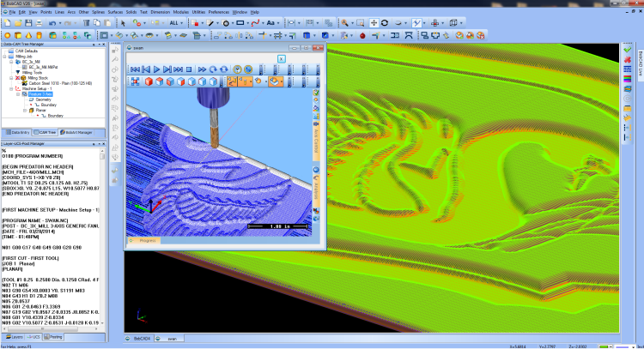The height and width of the screenshot is (349, 644).
Task: Select Carbon Steel 1010 material item
Action: pos(60,83)
